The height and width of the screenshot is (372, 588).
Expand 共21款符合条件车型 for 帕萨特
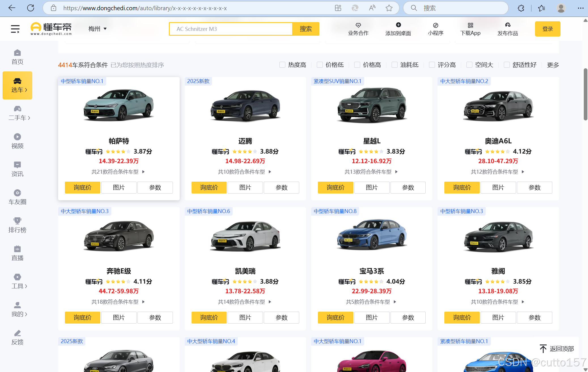pyautogui.click(x=118, y=172)
